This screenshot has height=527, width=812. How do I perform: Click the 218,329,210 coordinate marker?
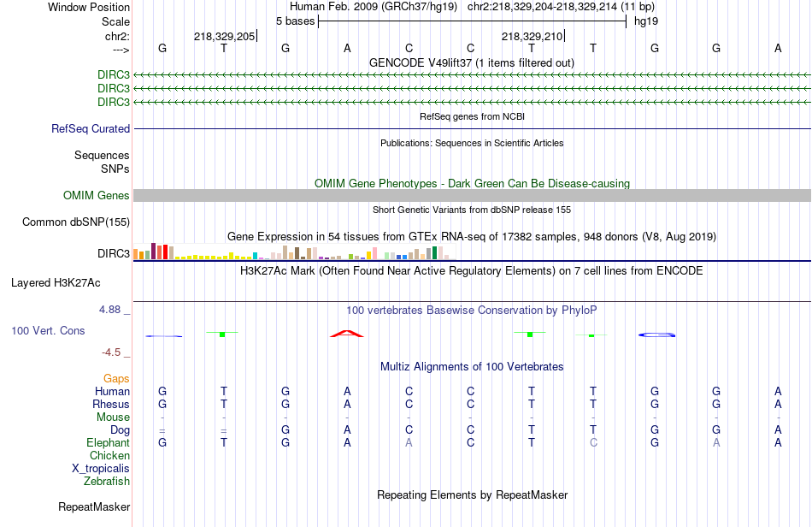(x=532, y=36)
